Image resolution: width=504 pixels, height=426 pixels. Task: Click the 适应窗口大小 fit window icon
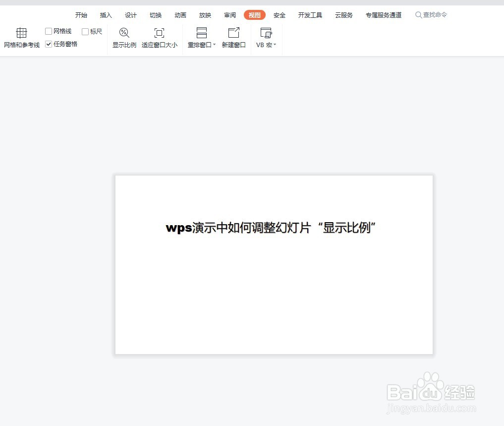pyautogui.click(x=159, y=33)
